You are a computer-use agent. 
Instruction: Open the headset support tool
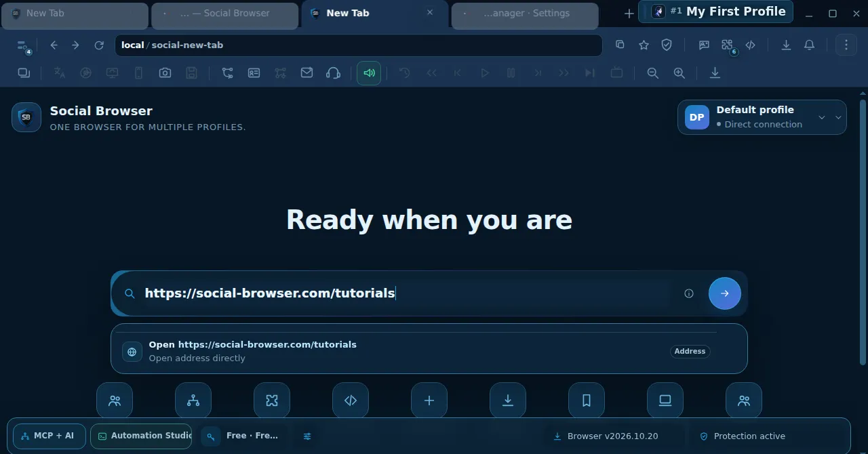tap(333, 73)
